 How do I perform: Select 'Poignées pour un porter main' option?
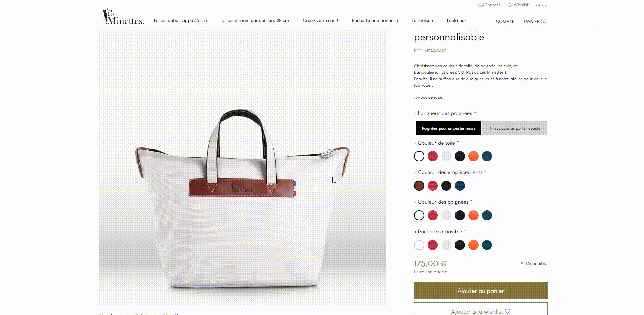[x=448, y=128]
